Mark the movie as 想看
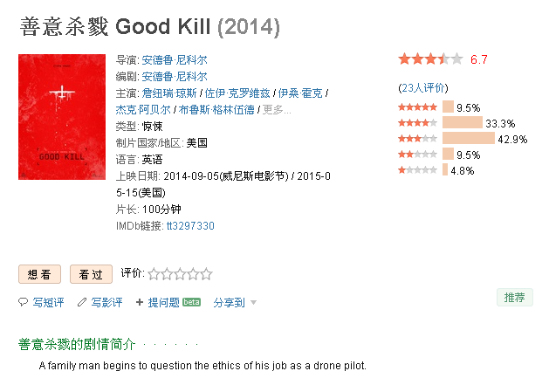 coord(39,274)
